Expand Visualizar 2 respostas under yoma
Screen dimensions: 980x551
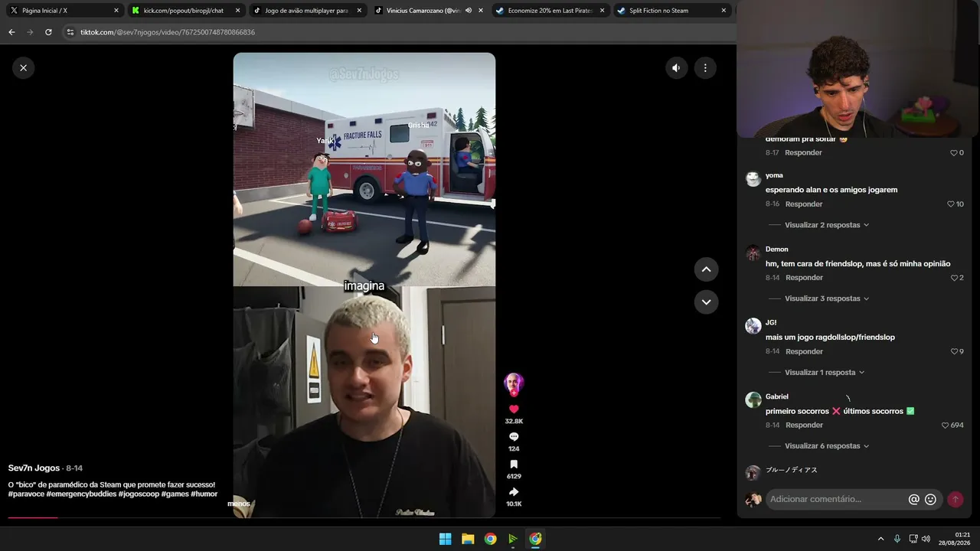pos(827,225)
